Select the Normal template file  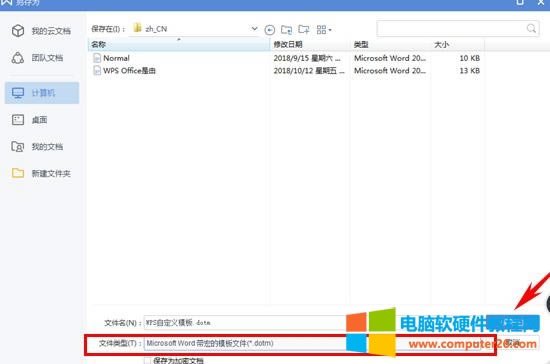(x=116, y=58)
